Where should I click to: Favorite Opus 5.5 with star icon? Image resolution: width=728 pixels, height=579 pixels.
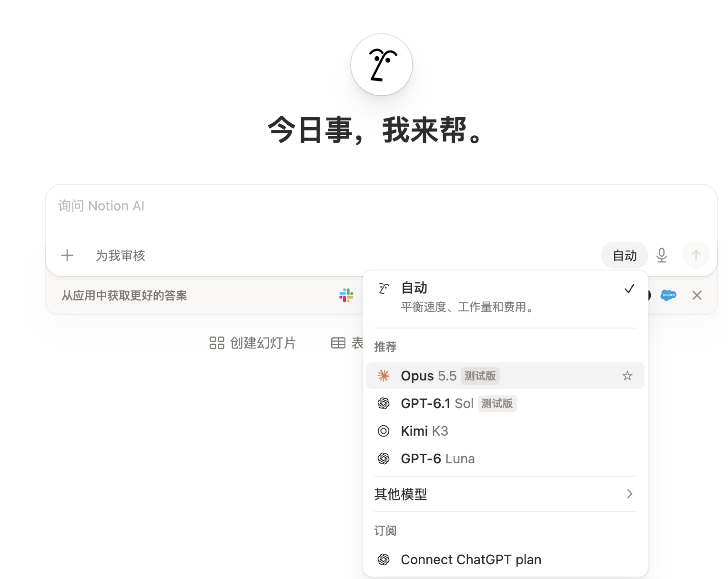[627, 376]
